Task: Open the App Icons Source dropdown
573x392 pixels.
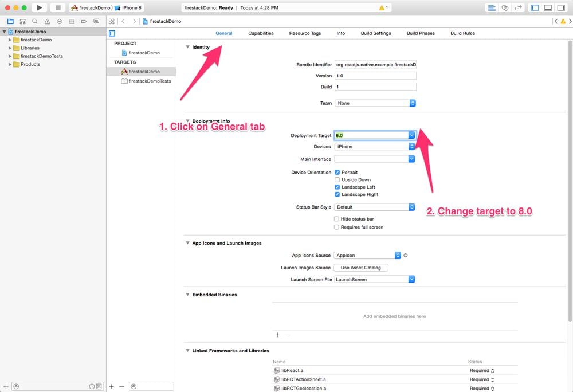Action: (x=367, y=256)
